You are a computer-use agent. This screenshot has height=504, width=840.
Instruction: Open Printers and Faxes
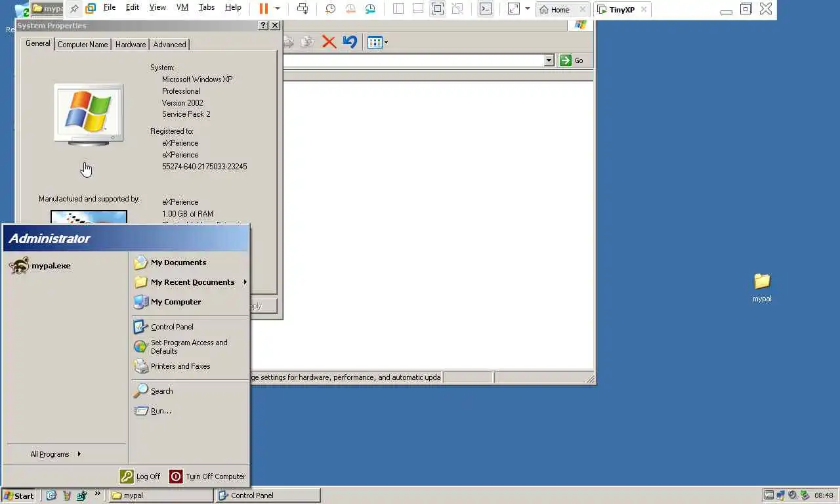(172, 366)
